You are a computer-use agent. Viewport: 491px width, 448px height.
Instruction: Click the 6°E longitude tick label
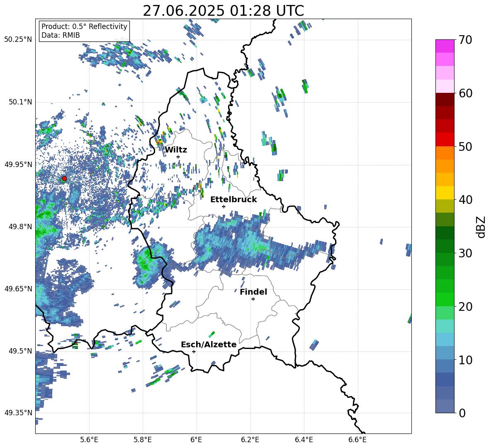[x=196, y=440]
